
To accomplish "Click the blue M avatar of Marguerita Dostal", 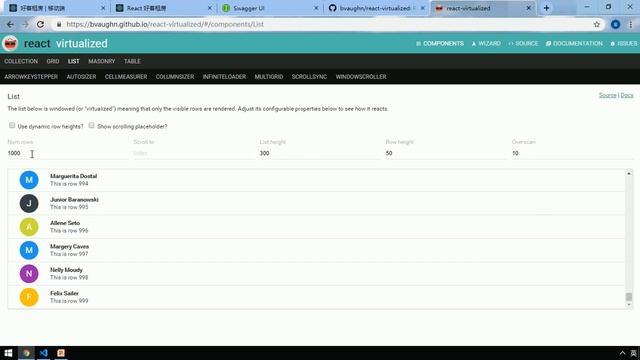I will click(29, 180).
